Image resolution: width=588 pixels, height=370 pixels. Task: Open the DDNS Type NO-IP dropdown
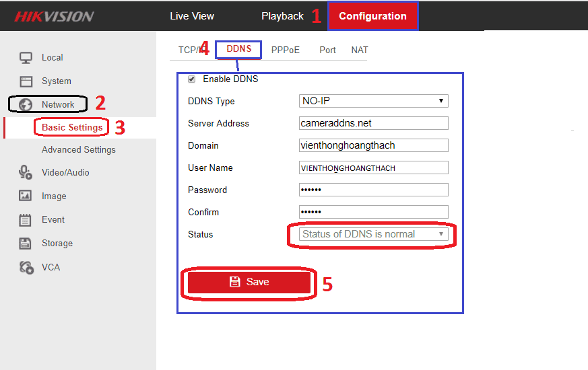pos(374,101)
